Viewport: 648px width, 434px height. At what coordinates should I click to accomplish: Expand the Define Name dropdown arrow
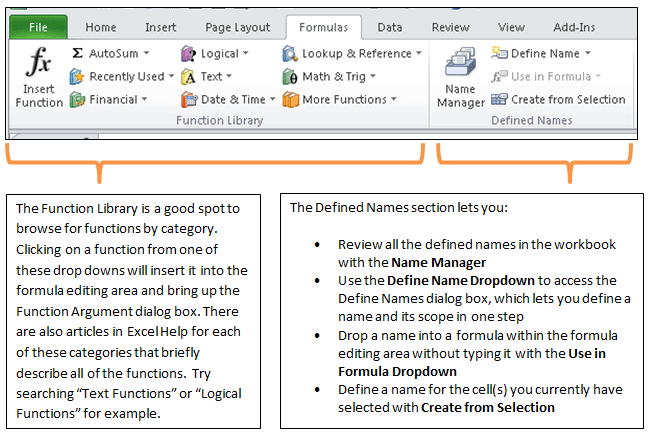[588, 53]
